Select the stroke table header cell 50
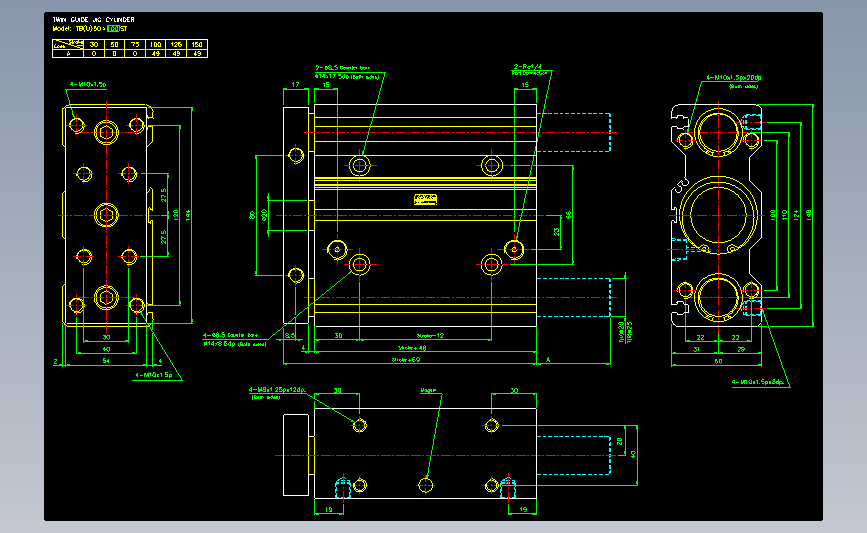 pos(114,44)
